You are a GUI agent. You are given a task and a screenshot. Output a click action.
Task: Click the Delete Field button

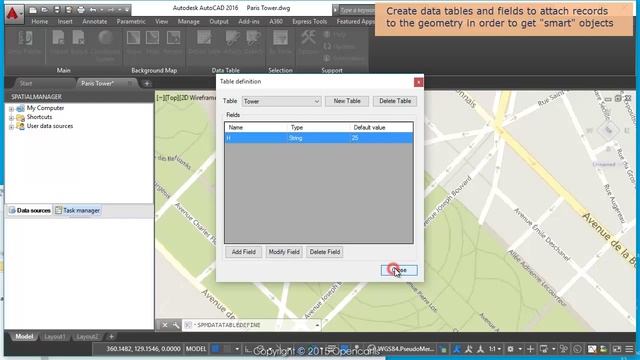point(325,252)
